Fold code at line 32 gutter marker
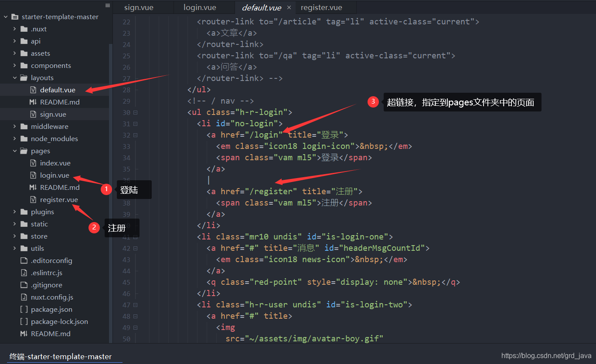Image resolution: width=596 pixels, height=364 pixels. [x=136, y=135]
